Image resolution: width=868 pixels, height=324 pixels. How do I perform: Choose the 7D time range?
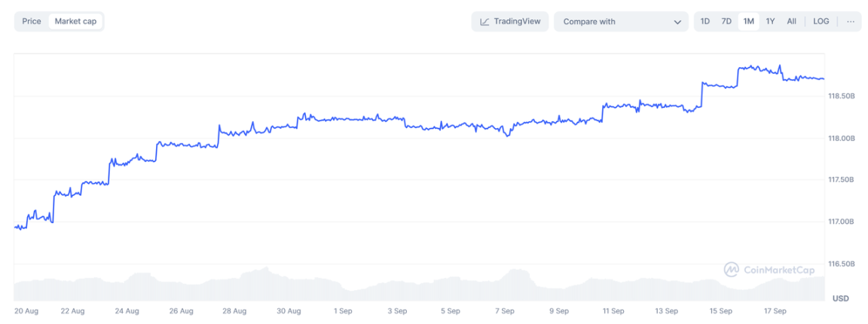[726, 22]
